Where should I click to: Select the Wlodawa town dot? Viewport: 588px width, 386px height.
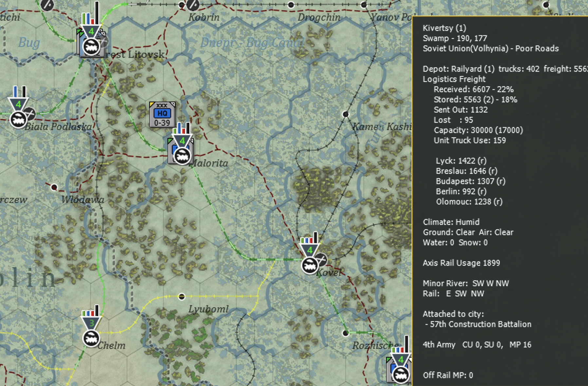[x=54, y=187]
